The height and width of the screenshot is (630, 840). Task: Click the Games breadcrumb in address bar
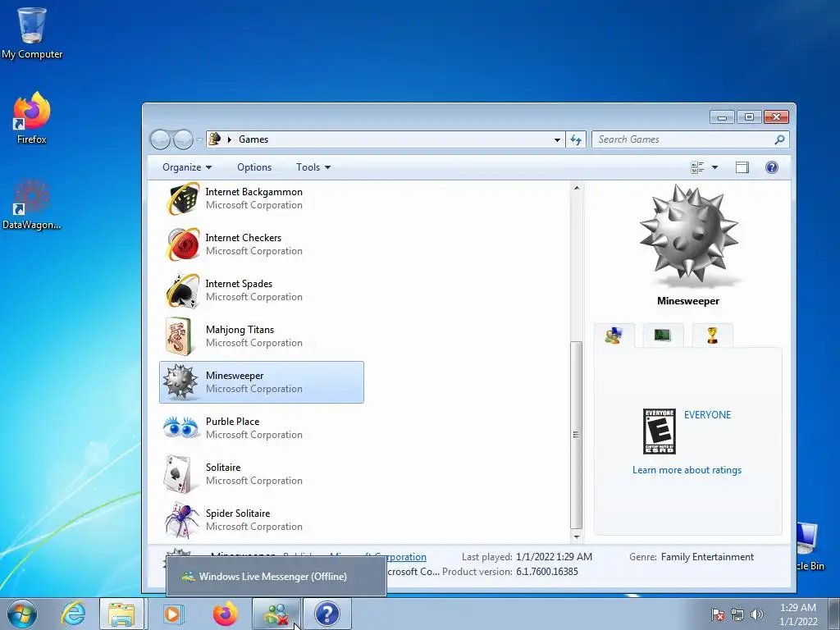(x=253, y=139)
